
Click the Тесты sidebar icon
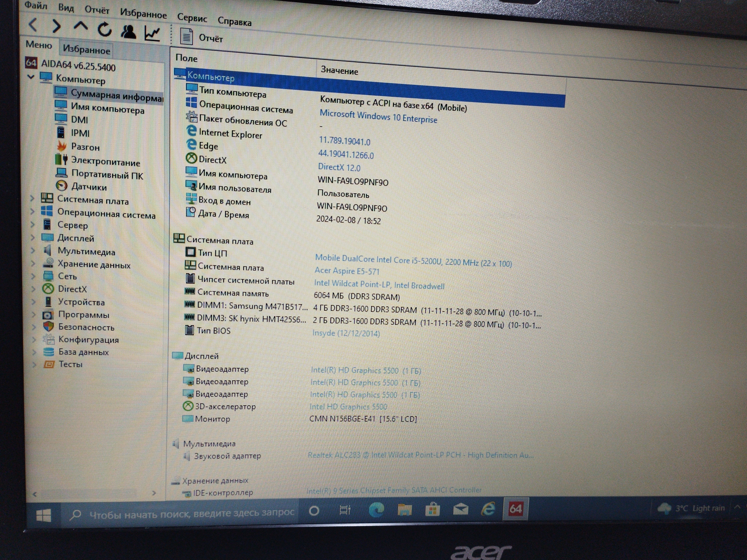pos(49,364)
